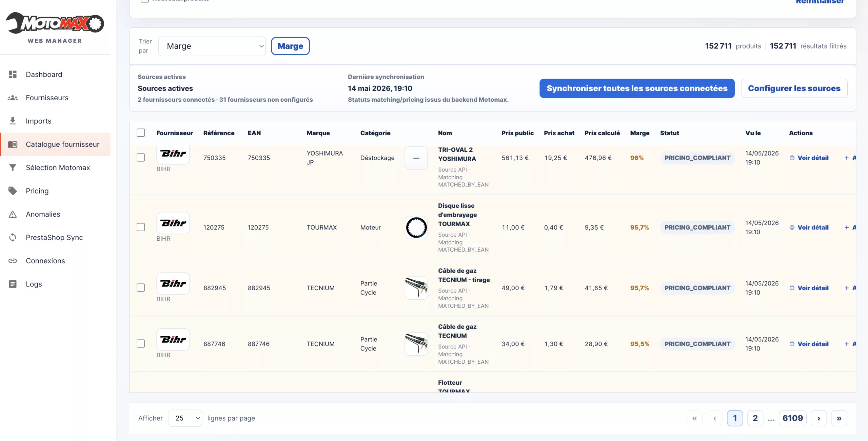Click product name Disque lisse d'embrayage TOURMAX
868x441 pixels.
tap(457, 215)
